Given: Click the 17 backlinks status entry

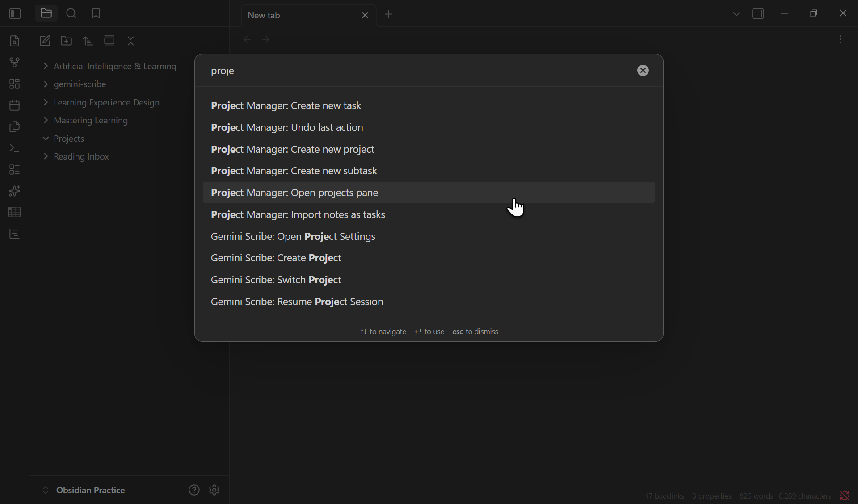Looking at the screenshot, I should pyautogui.click(x=664, y=496).
